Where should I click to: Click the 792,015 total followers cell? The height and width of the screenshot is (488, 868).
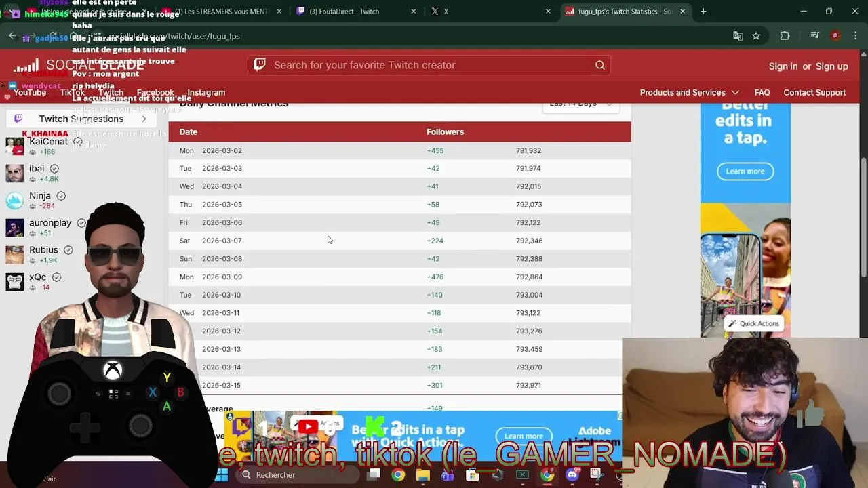(528, 186)
